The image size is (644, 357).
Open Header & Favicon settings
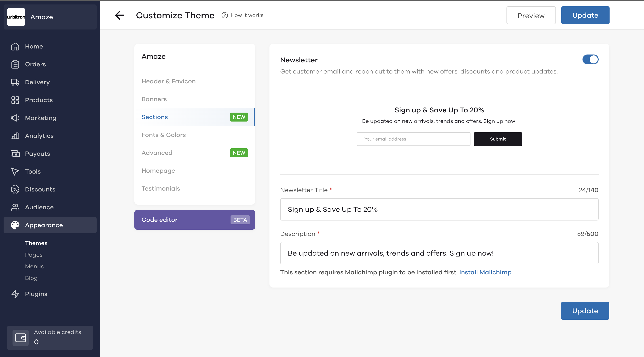[195, 81]
